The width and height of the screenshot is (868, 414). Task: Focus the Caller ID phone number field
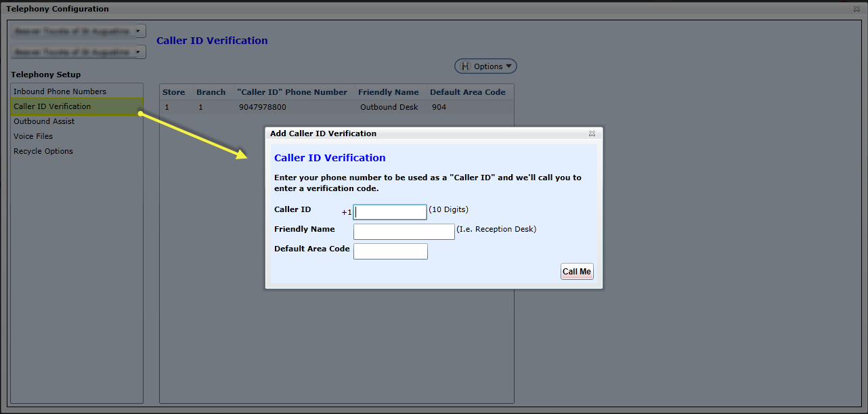pyautogui.click(x=390, y=212)
